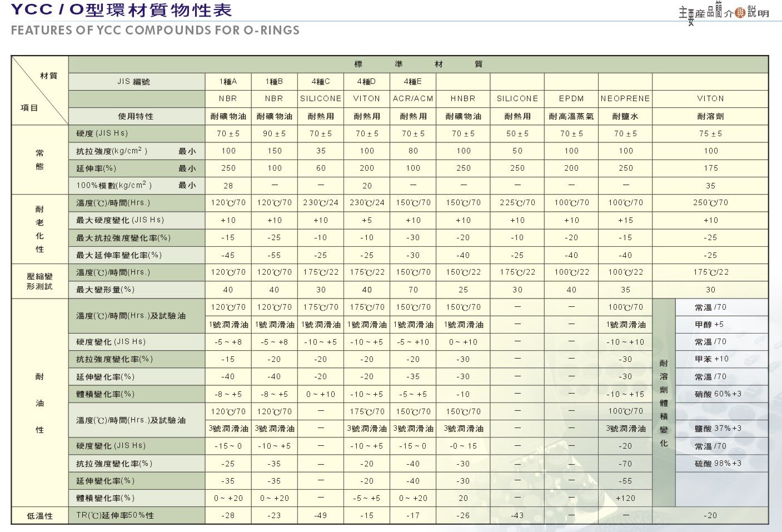Screen dimensions: 782x532
Task: Click the '1種B' JIS number cell
Action: tap(274, 81)
